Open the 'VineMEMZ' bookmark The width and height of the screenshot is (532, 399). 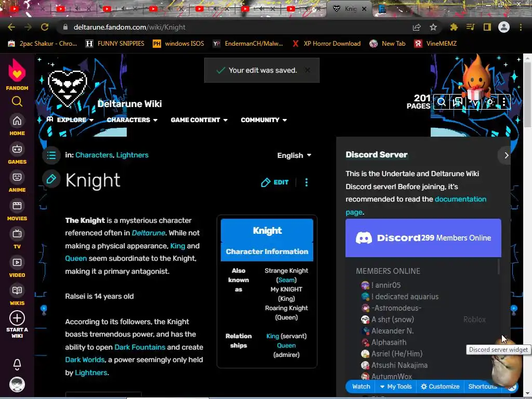tap(435, 44)
